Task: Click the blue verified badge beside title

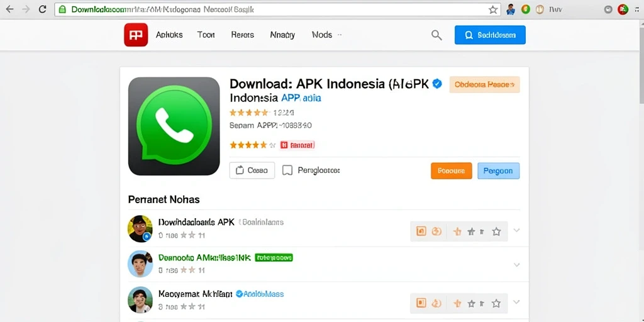Action: coord(438,84)
